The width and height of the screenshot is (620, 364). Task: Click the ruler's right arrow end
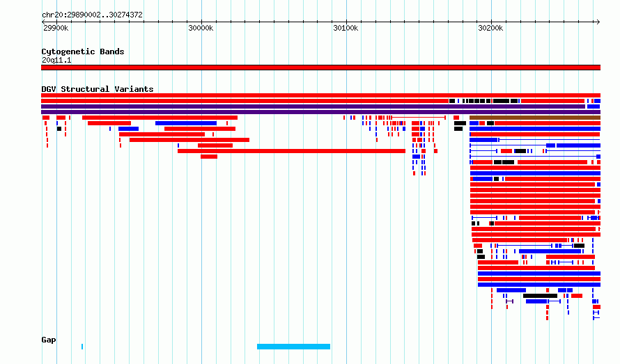tap(598, 22)
